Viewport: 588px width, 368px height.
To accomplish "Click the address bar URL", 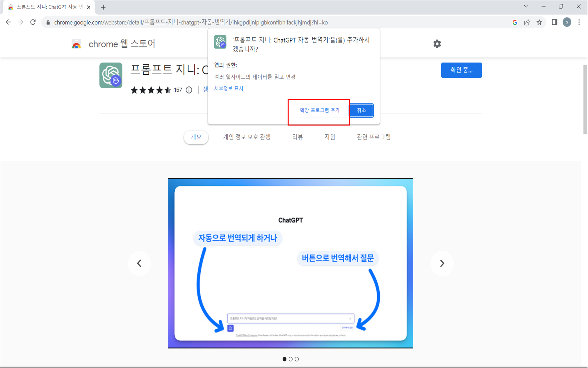I will click(191, 22).
